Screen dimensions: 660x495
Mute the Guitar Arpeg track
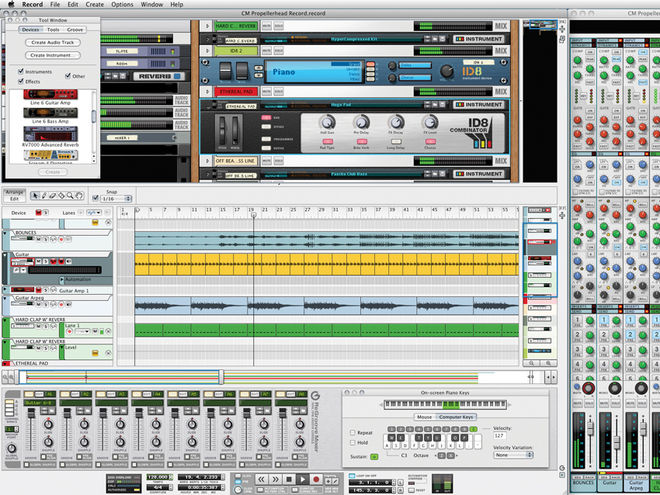(x=38, y=303)
